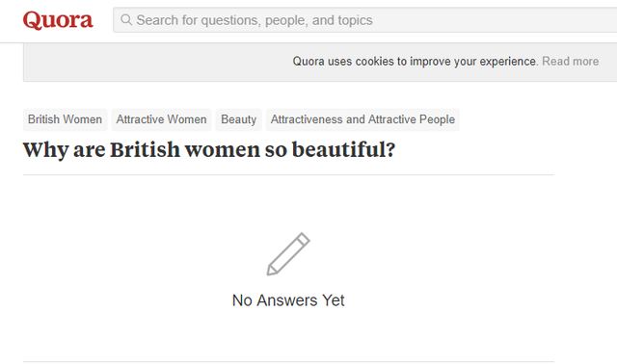The width and height of the screenshot is (617, 364).
Task: Click the gray cookie banner background
Action: [157, 62]
